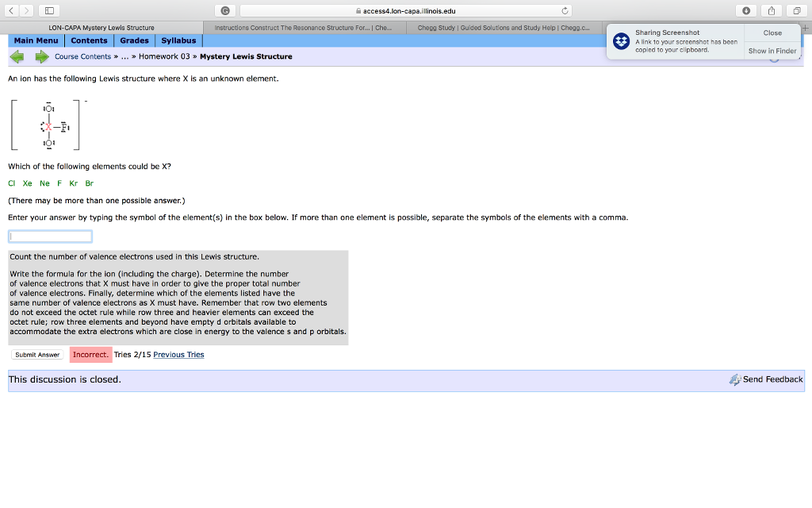The width and height of the screenshot is (812, 508).
Task: Click the Submit Answer button
Action: tap(36, 355)
